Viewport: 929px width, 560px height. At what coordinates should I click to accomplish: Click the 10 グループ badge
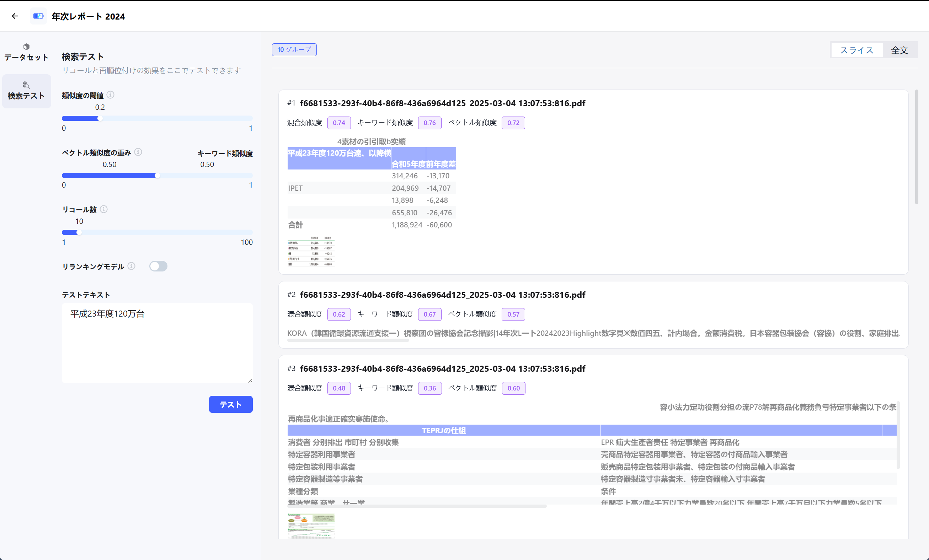click(x=294, y=49)
